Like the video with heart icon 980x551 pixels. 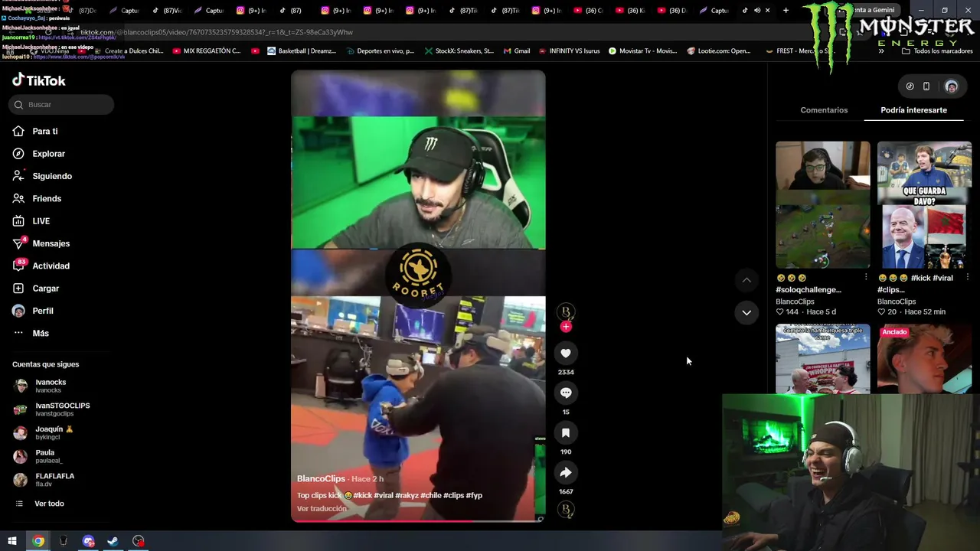566,353
